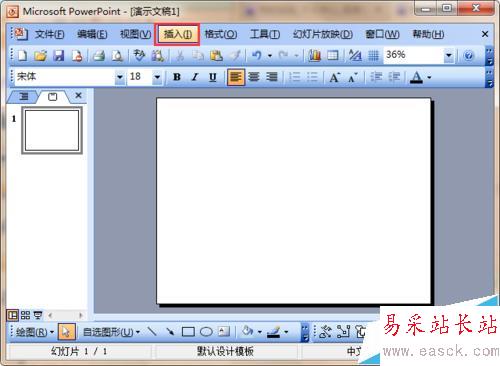
Task: Start slide show from view button
Action: 38,315
